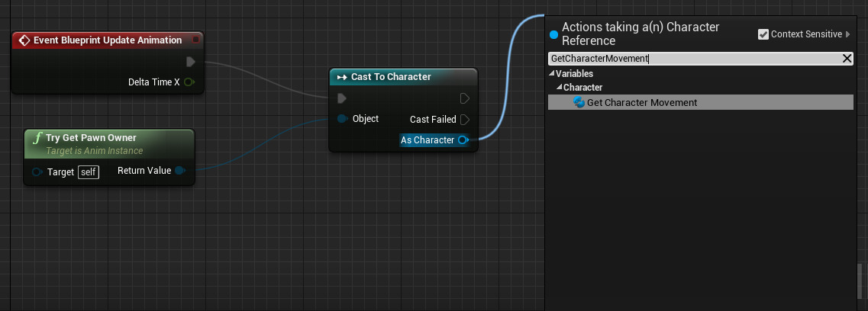Toggle the Context Sensitive checkbox
Viewport: 868px width, 311px height.
(x=763, y=34)
